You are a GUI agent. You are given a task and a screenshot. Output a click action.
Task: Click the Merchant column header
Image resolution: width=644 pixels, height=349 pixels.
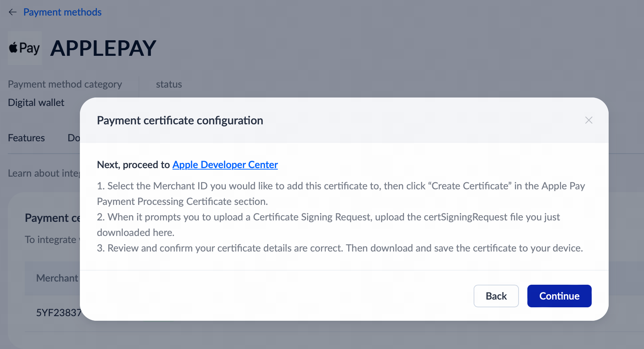(57, 278)
